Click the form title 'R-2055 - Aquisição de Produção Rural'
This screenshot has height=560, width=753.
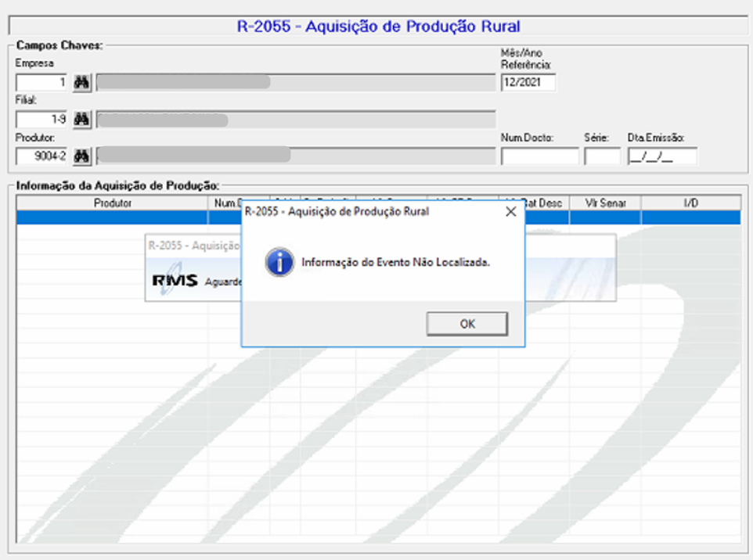pyautogui.click(x=378, y=26)
